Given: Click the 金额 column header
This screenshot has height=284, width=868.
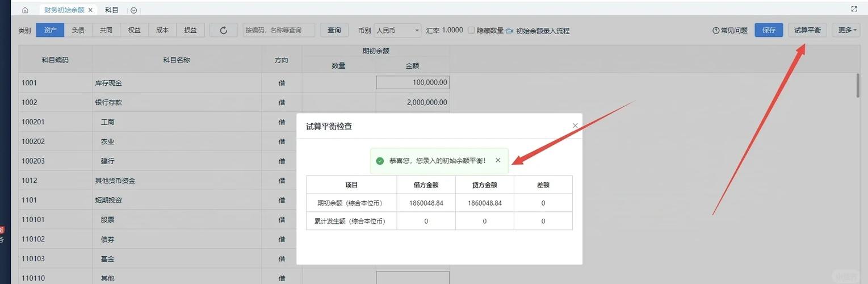Looking at the screenshot, I should pyautogui.click(x=412, y=66).
